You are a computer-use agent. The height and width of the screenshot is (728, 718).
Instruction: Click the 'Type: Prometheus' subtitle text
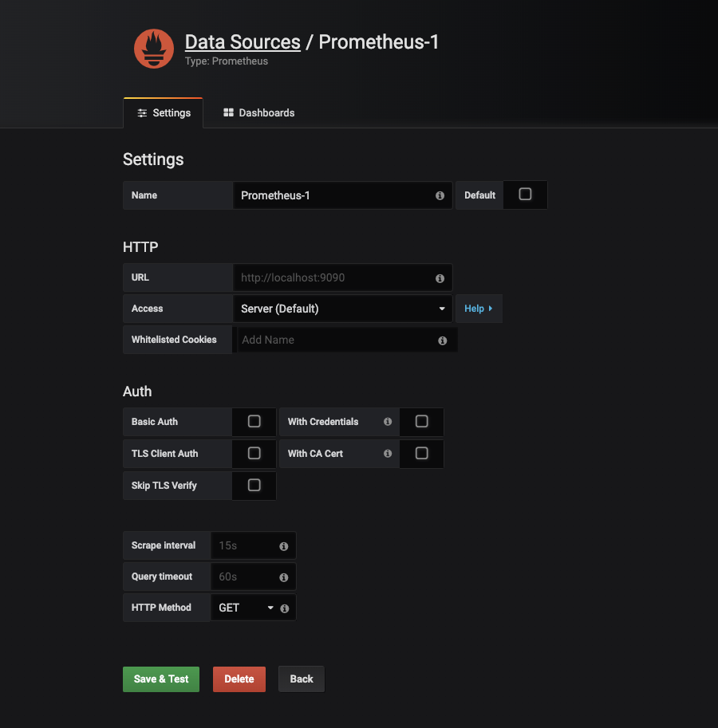(x=227, y=61)
